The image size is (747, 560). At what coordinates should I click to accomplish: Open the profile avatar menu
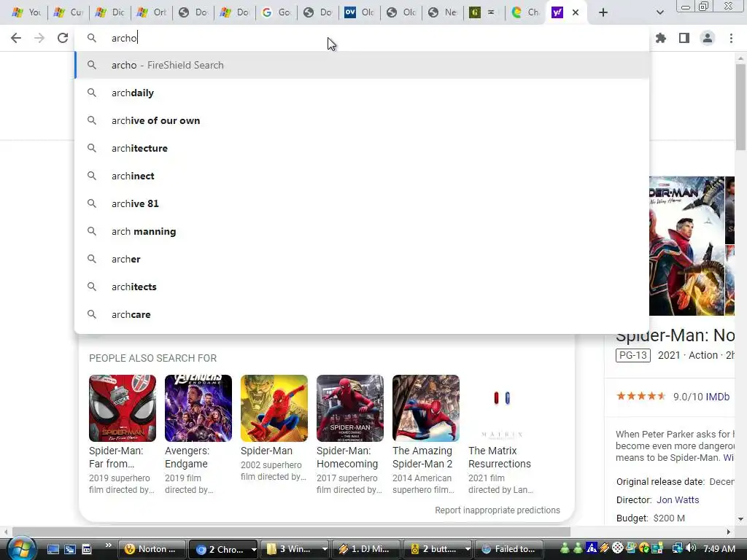point(708,38)
